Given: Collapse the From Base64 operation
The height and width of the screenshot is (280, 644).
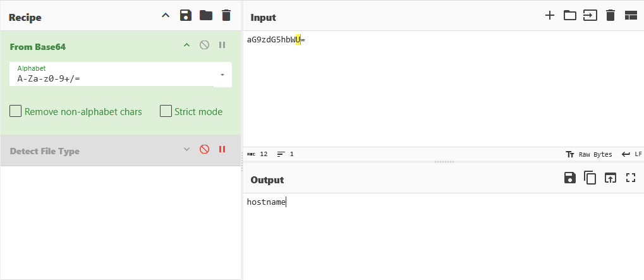Looking at the screenshot, I should click(x=186, y=45).
